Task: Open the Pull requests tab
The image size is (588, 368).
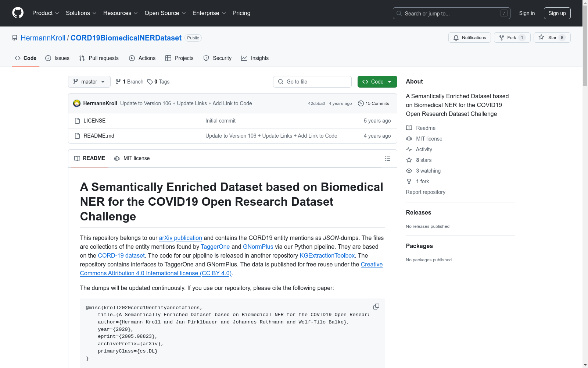Action: tap(99, 58)
